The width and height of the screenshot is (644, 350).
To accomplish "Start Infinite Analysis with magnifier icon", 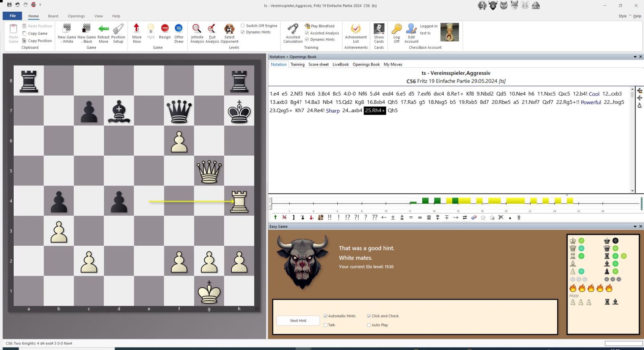I will click(197, 29).
